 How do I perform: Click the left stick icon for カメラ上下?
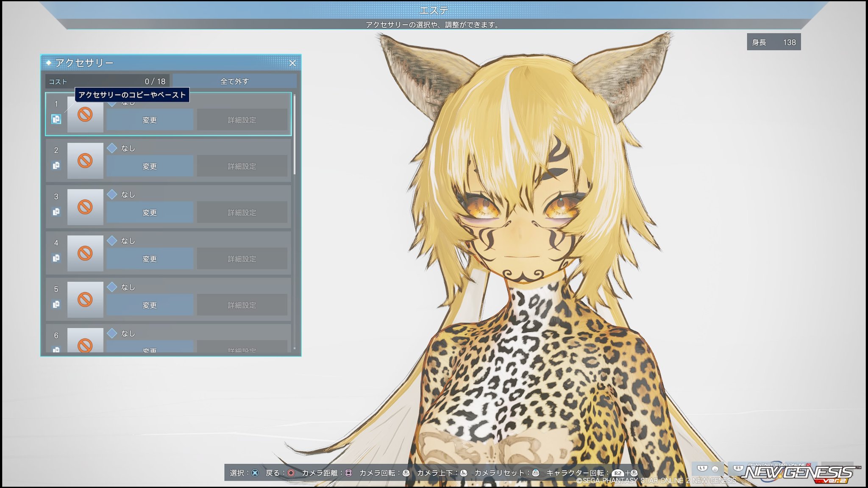click(x=464, y=473)
